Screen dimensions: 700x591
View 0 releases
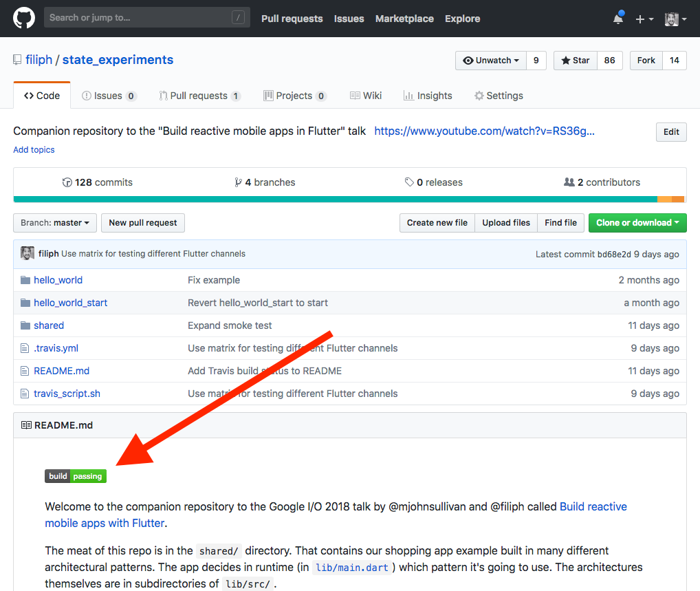433,182
